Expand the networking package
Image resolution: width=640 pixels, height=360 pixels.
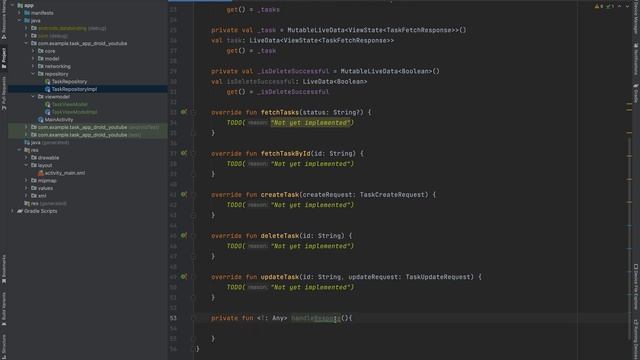click(33, 66)
